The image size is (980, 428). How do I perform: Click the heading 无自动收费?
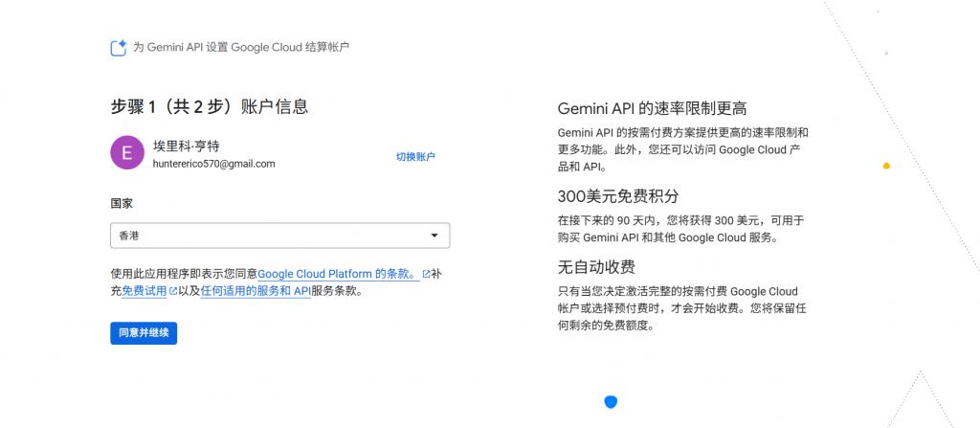click(596, 268)
